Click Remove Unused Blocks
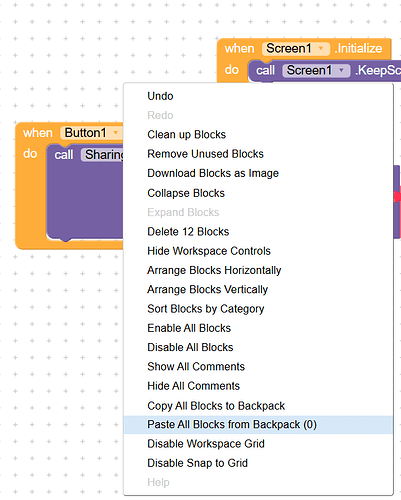The width and height of the screenshot is (401, 500). (258, 154)
